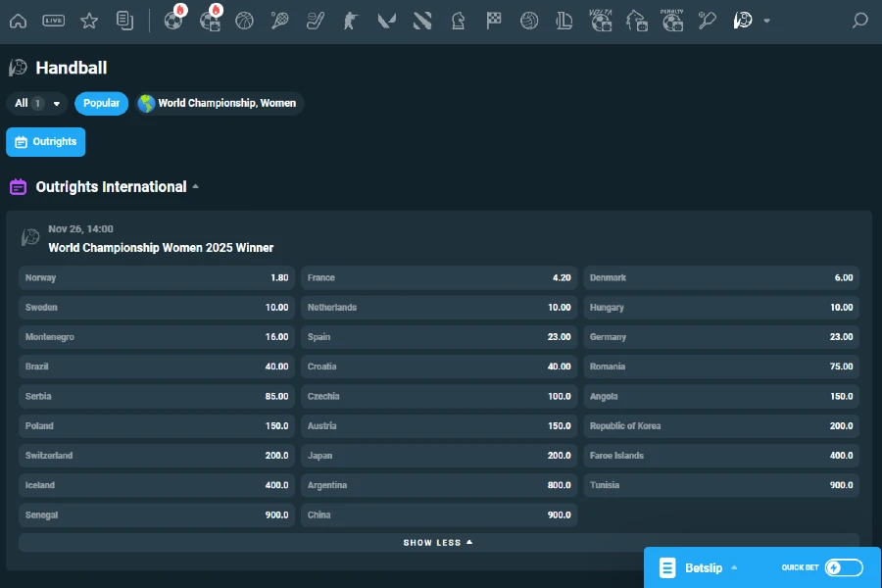The width and height of the screenshot is (882, 588).
Task: Open the Football section with hot badge
Action: 174,21
